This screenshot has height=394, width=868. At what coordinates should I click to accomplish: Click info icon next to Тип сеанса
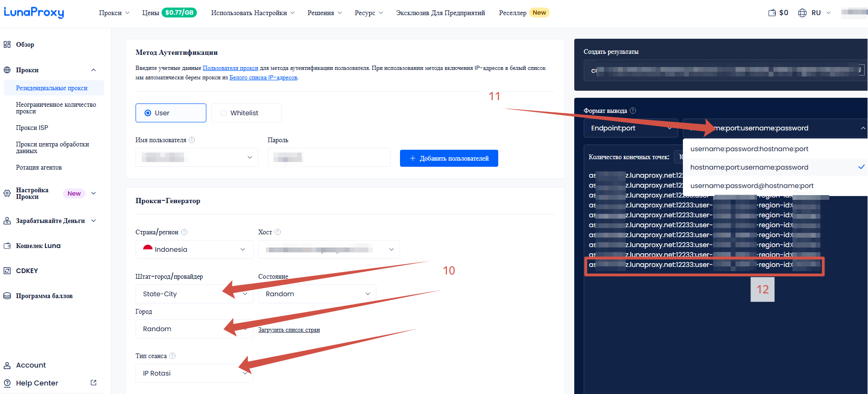[172, 356]
